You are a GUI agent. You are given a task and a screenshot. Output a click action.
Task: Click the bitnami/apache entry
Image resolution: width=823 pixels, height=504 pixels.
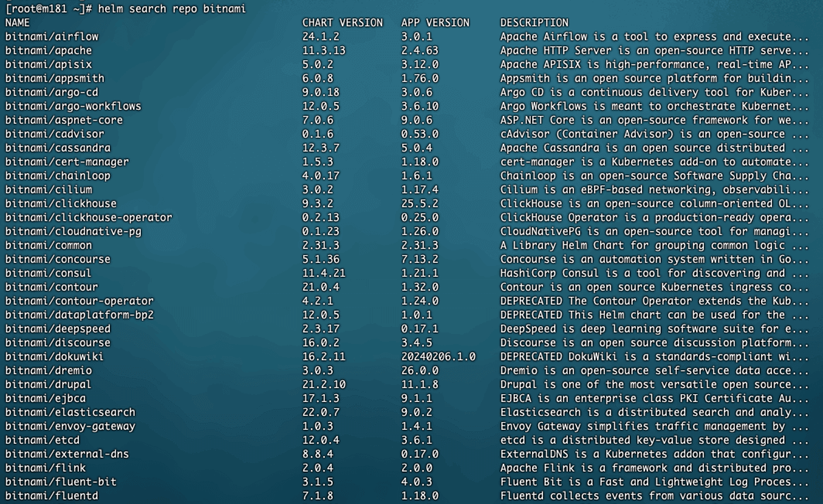[x=49, y=51]
